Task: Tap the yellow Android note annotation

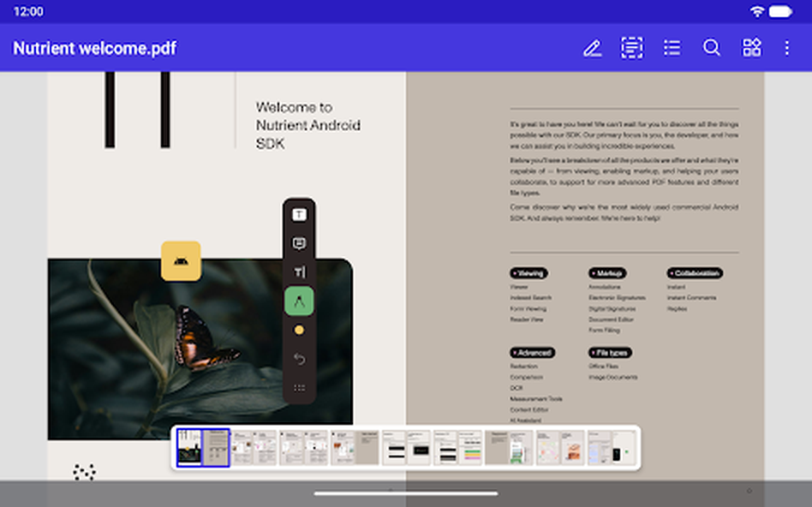Action: tap(181, 261)
